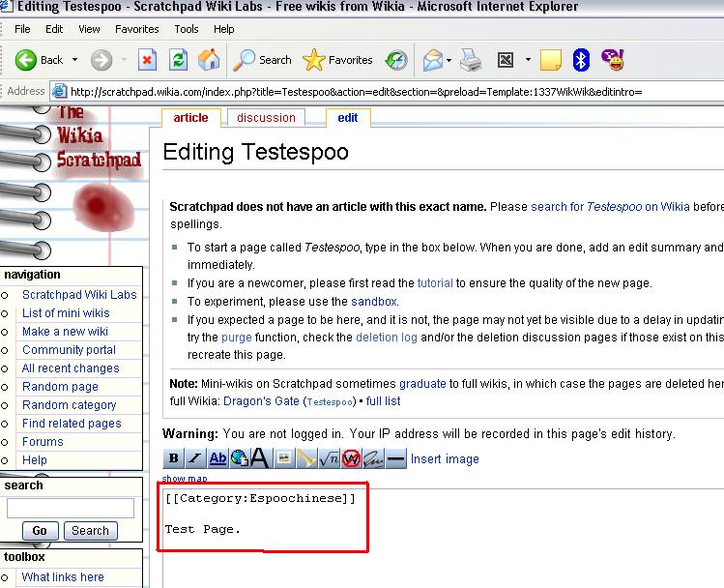Open the Help menu
The width and height of the screenshot is (724, 588).
(224, 29)
